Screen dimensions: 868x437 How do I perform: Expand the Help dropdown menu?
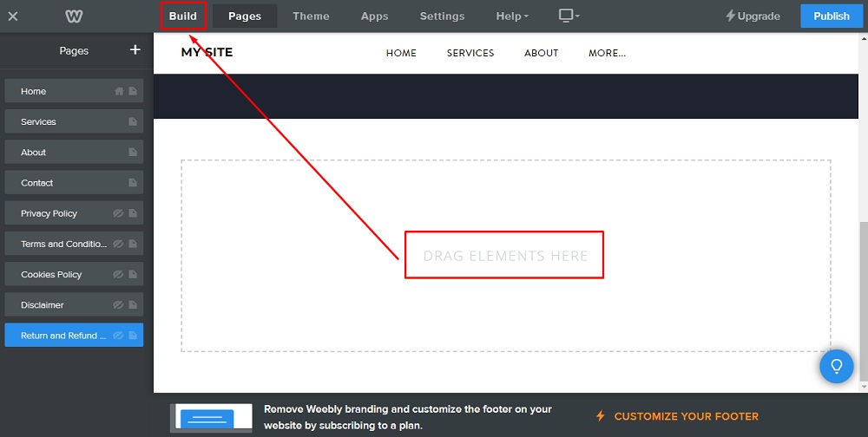(512, 16)
